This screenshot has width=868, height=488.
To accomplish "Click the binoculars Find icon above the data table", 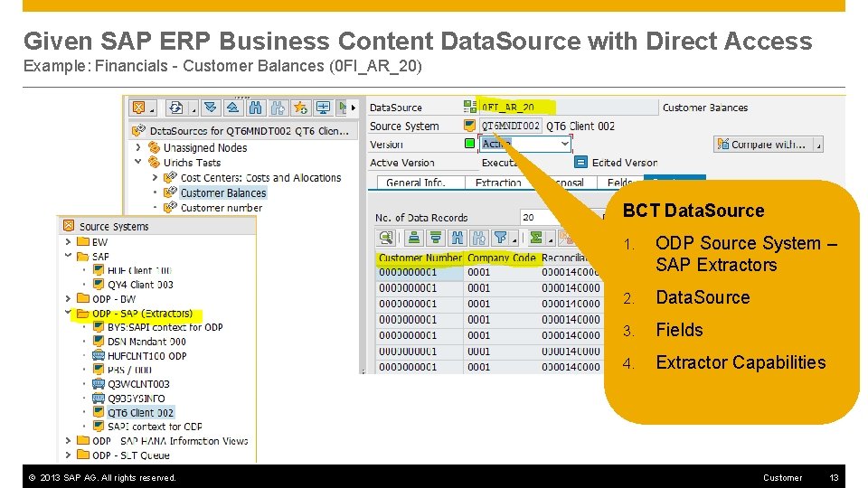I will click(458, 238).
